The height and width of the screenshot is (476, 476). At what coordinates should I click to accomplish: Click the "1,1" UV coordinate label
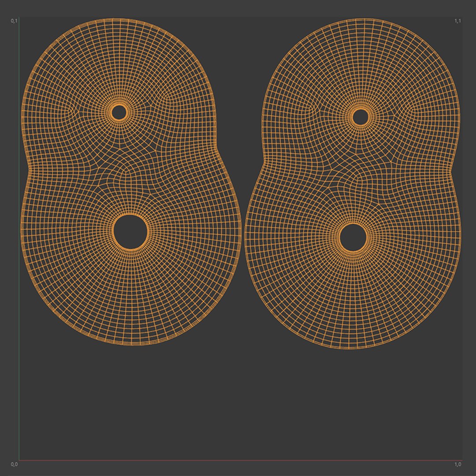[457, 21]
